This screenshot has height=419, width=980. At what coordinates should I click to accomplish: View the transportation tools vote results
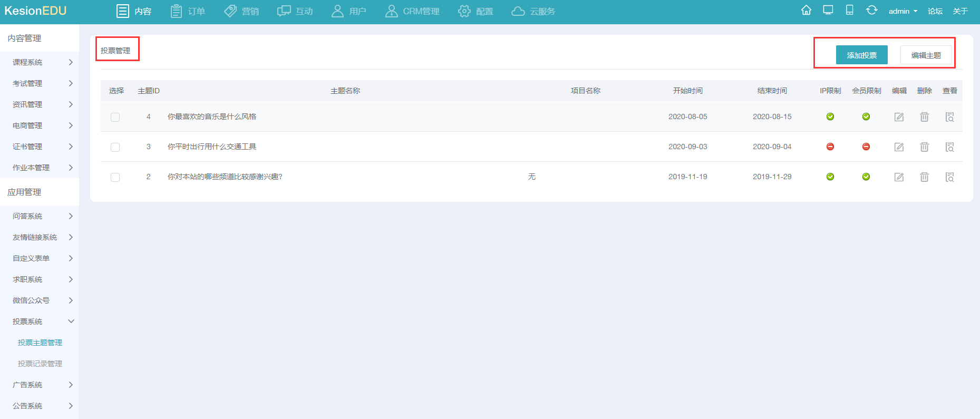click(x=950, y=147)
